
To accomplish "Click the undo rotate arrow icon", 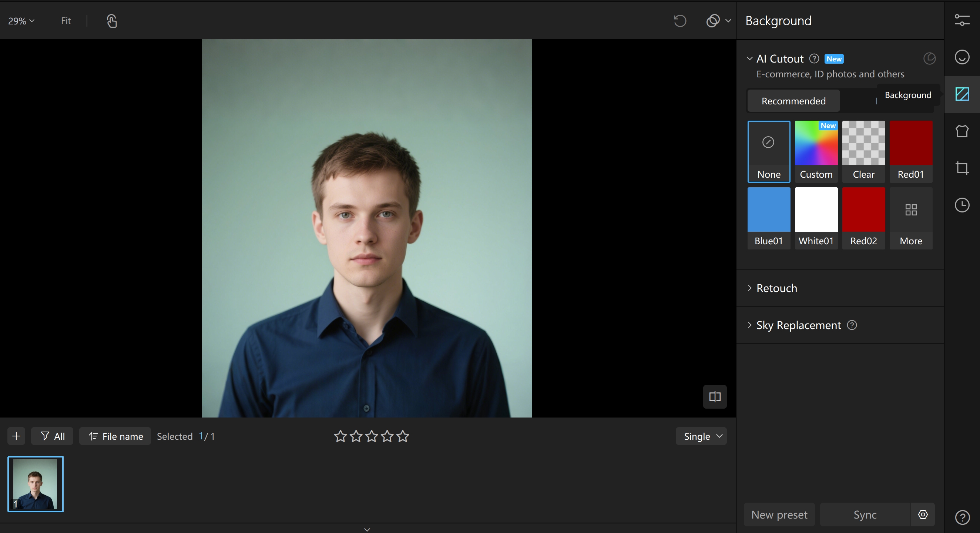I will click(679, 21).
